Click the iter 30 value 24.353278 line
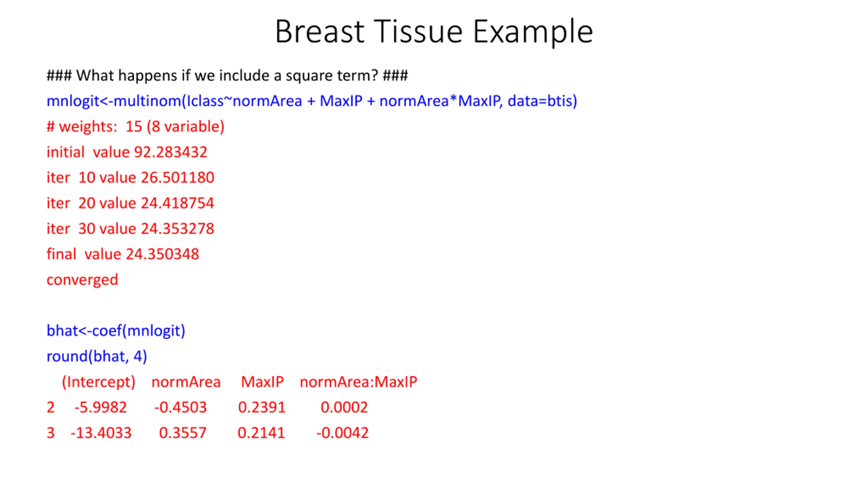 (x=130, y=228)
